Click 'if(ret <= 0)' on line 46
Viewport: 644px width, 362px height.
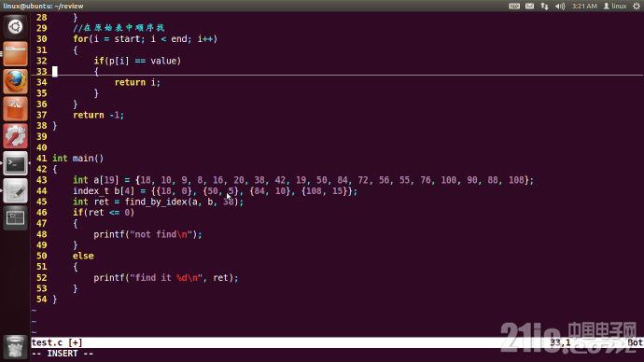(104, 213)
